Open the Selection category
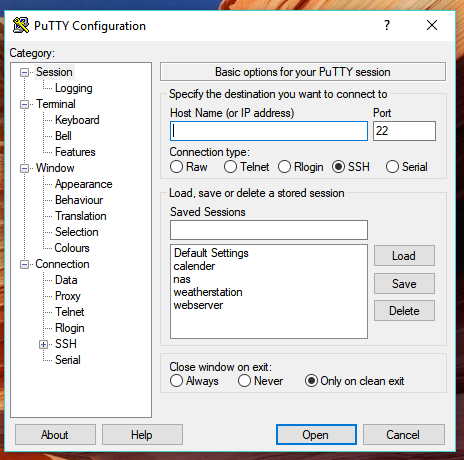Screen dimensions: 464x460 76,232
